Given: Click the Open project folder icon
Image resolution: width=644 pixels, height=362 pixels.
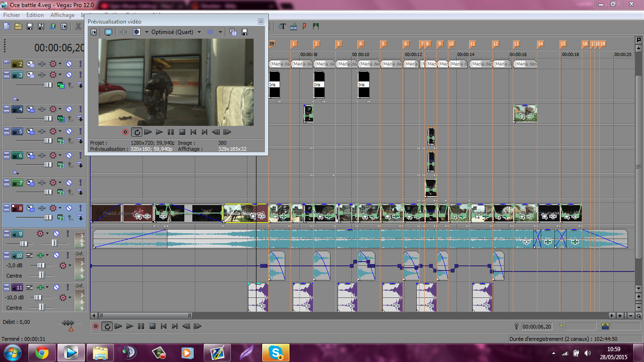Looking at the screenshot, I should (18, 26).
